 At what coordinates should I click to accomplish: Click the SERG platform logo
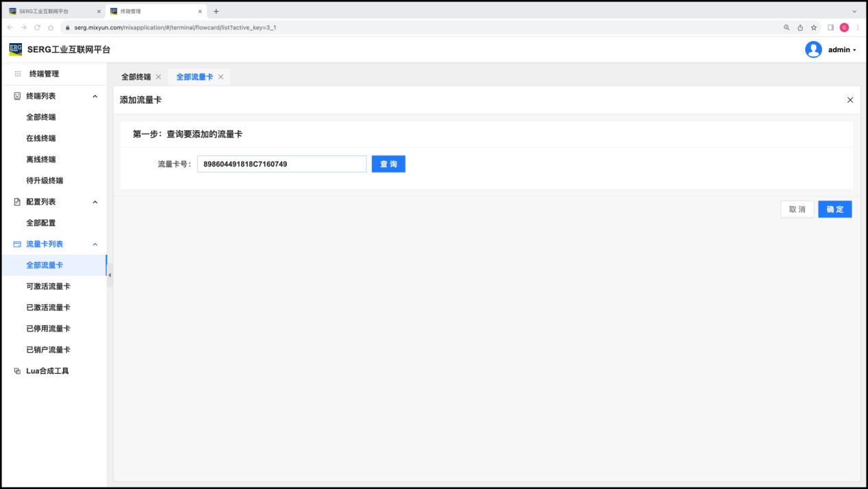[15, 49]
